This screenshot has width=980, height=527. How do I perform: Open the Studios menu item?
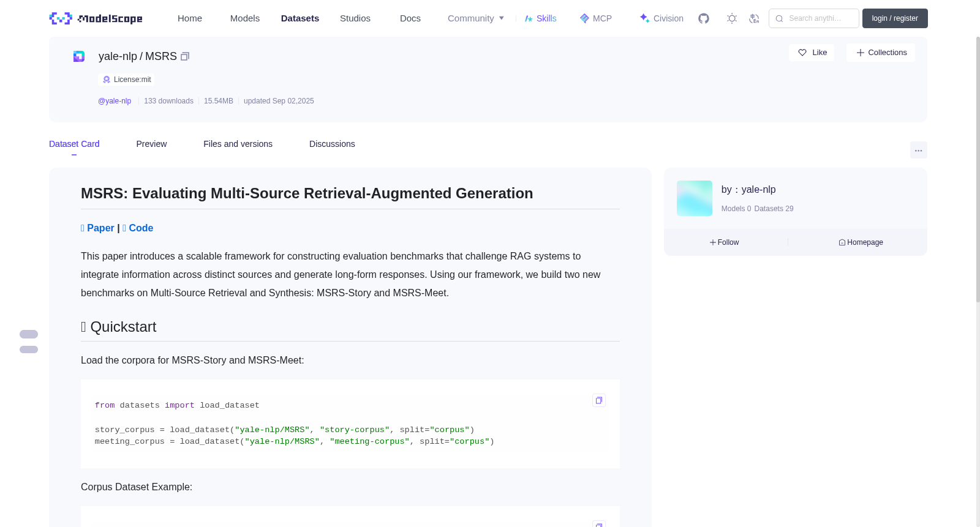pyautogui.click(x=355, y=18)
